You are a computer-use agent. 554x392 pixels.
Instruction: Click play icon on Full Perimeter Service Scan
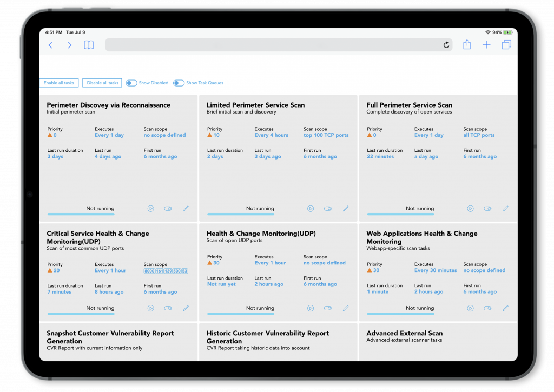471,209
